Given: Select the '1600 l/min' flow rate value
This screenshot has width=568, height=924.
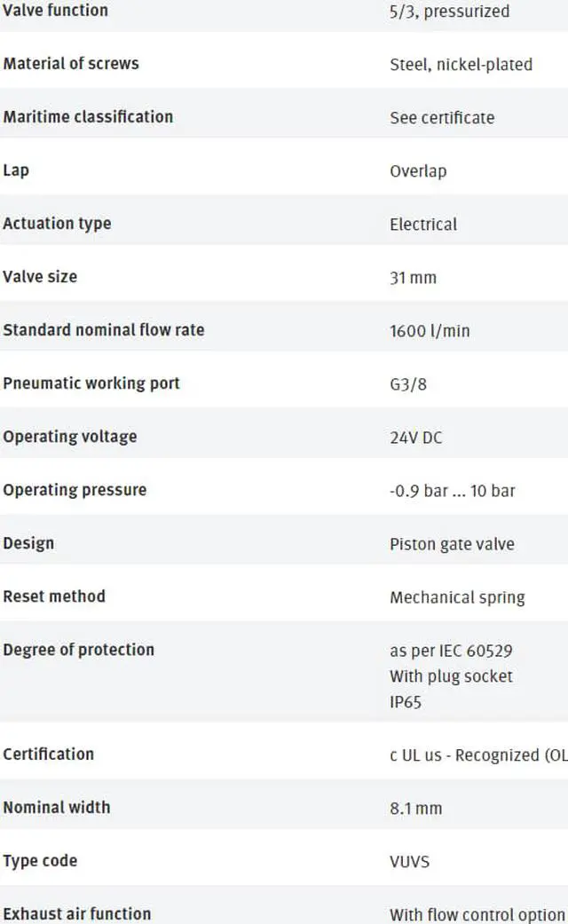Looking at the screenshot, I should tap(430, 330).
